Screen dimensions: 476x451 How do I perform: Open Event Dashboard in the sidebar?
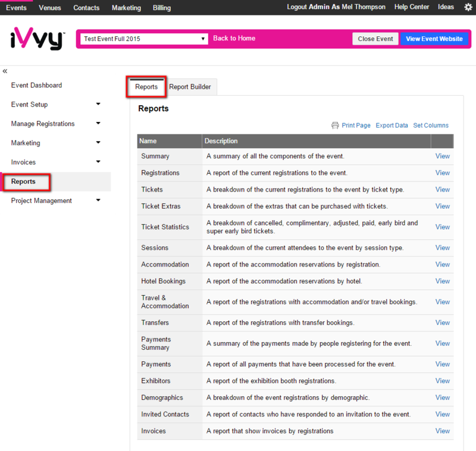(x=36, y=85)
